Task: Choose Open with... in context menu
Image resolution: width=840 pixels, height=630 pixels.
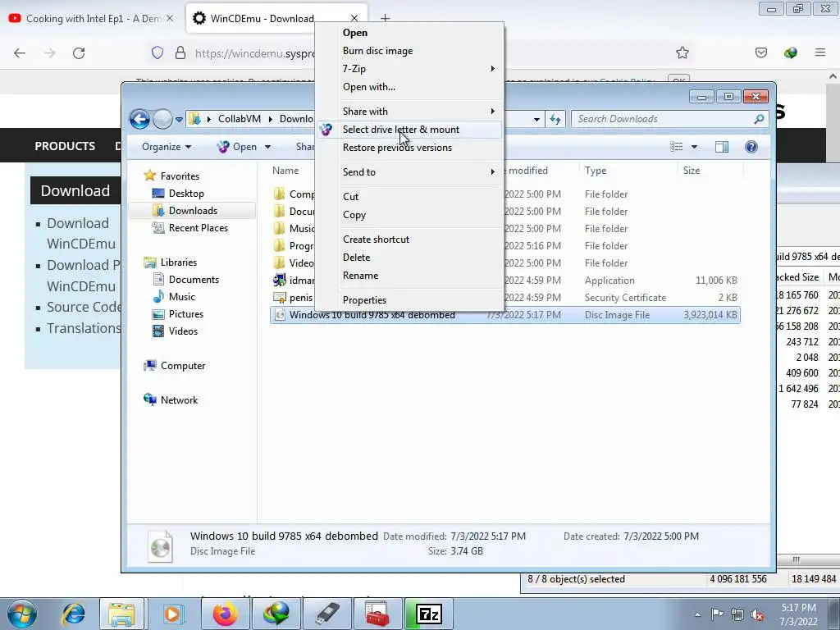Action: [x=409, y=87]
